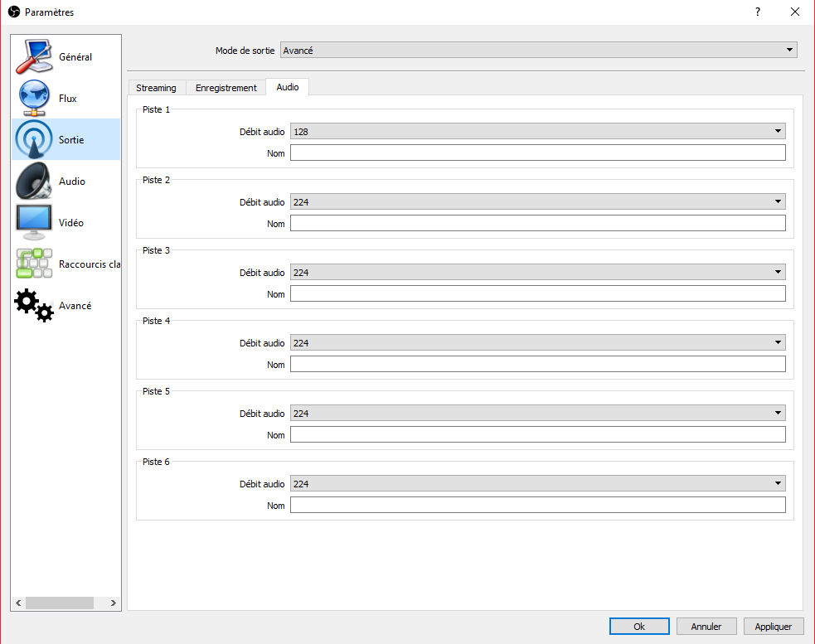The width and height of the screenshot is (815, 644).
Task: Click the Général label in sidebar
Action: (x=75, y=56)
